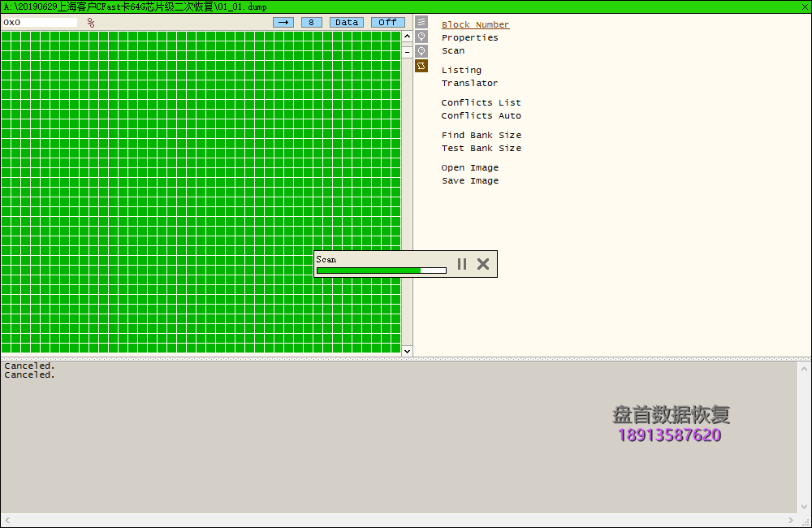The height and width of the screenshot is (528, 812).
Task: Click the second 'Canceled.' log line
Action: coord(29,374)
